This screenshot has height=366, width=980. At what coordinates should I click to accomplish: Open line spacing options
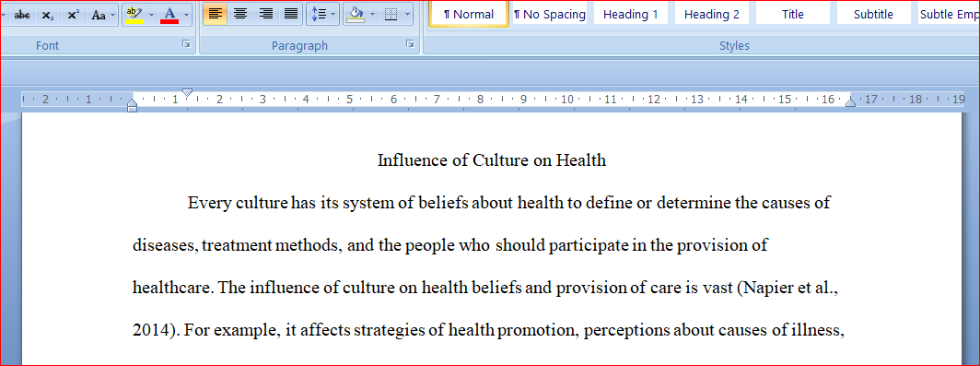[x=322, y=14]
